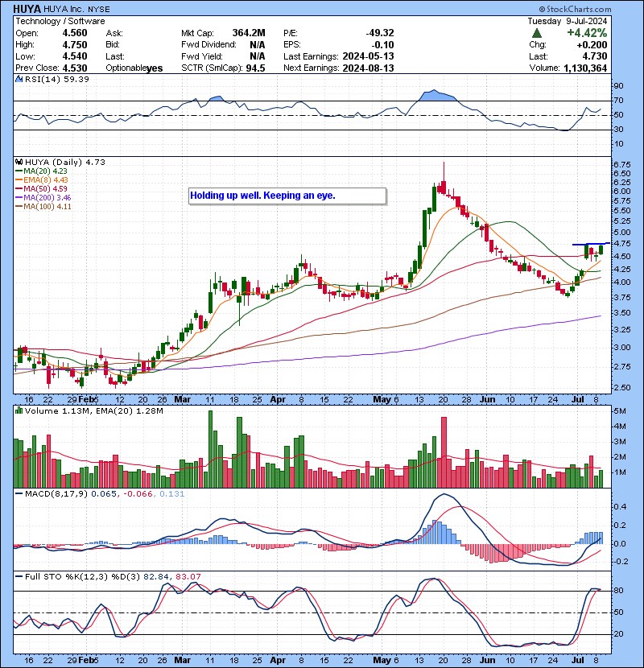
Task: Click the Open value 4.560
Action: coord(75,33)
